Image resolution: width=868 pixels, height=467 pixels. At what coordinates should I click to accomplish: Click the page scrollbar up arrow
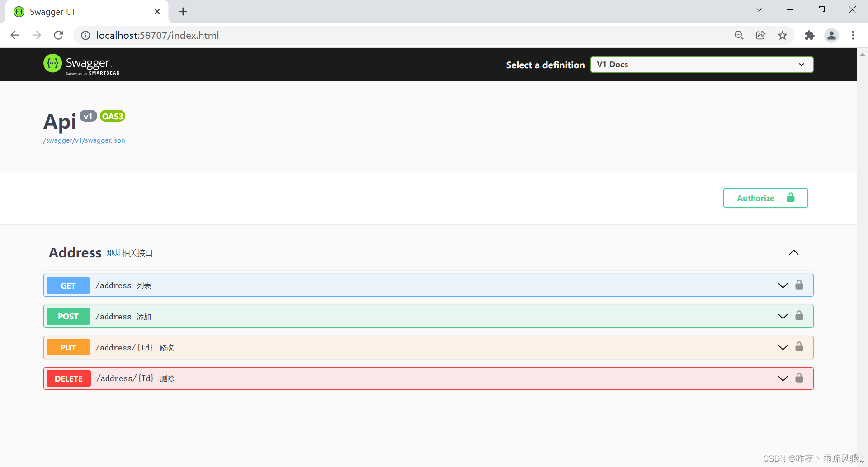(x=862, y=54)
